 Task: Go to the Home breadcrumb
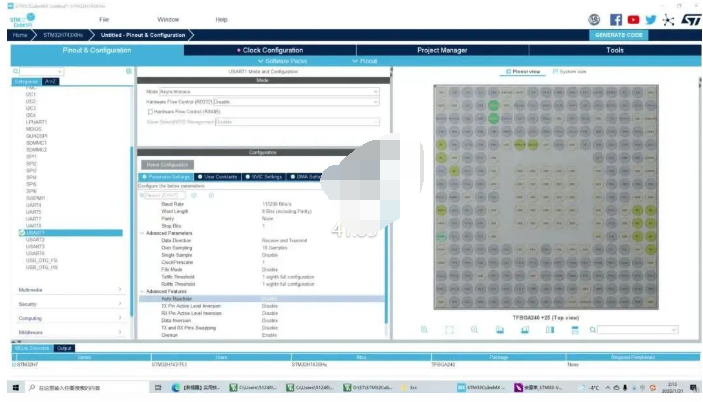(x=20, y=35)
